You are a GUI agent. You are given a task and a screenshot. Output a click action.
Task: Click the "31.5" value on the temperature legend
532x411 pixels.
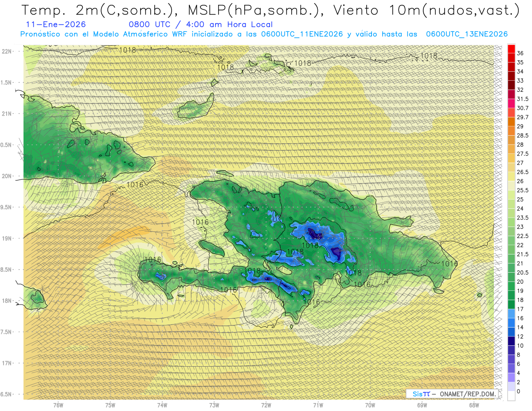point(523,99)
